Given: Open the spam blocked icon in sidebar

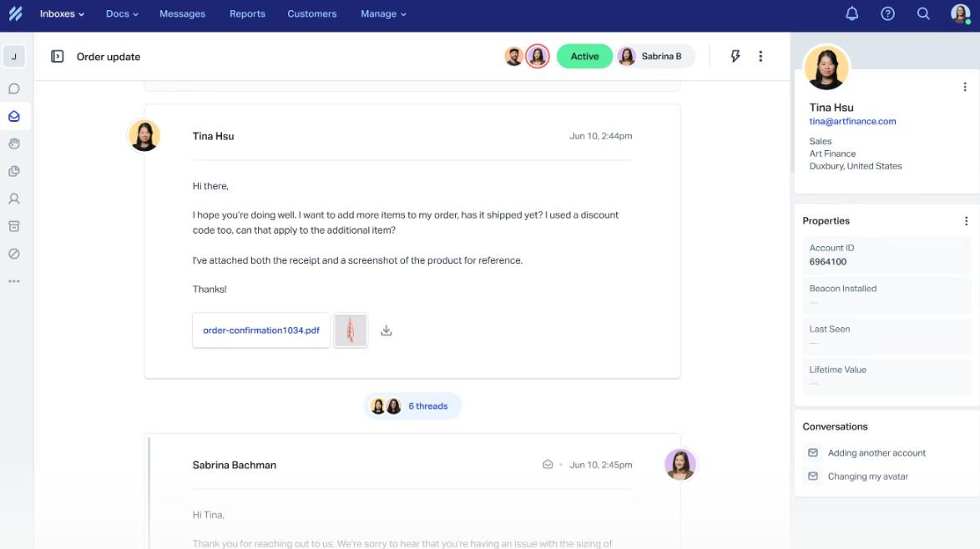Looking at the screenshot, I should pos(14,254).
